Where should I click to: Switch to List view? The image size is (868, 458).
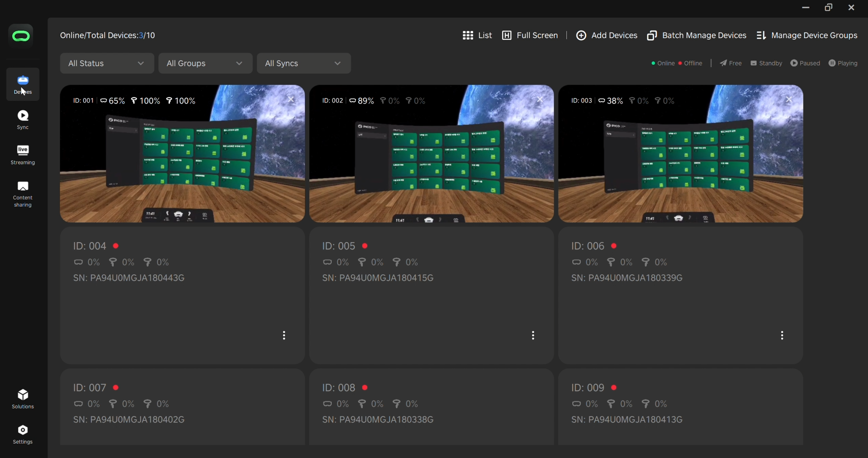[x=477, y=36]
